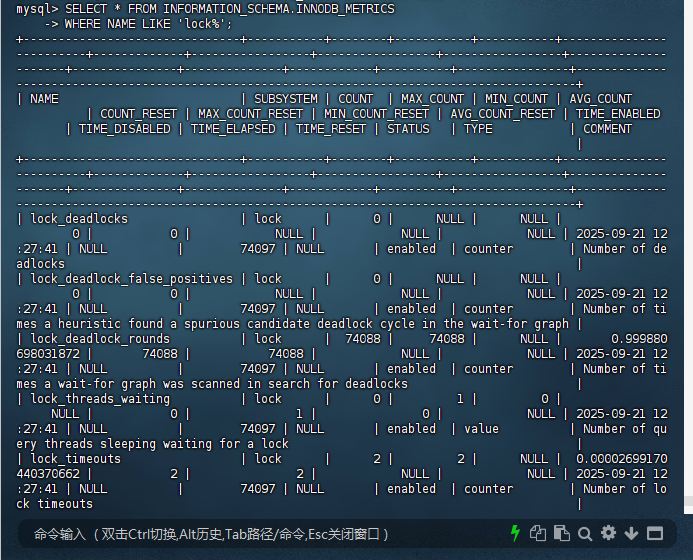Click the AVG_COUNT_RESET column header

(503, 114)
